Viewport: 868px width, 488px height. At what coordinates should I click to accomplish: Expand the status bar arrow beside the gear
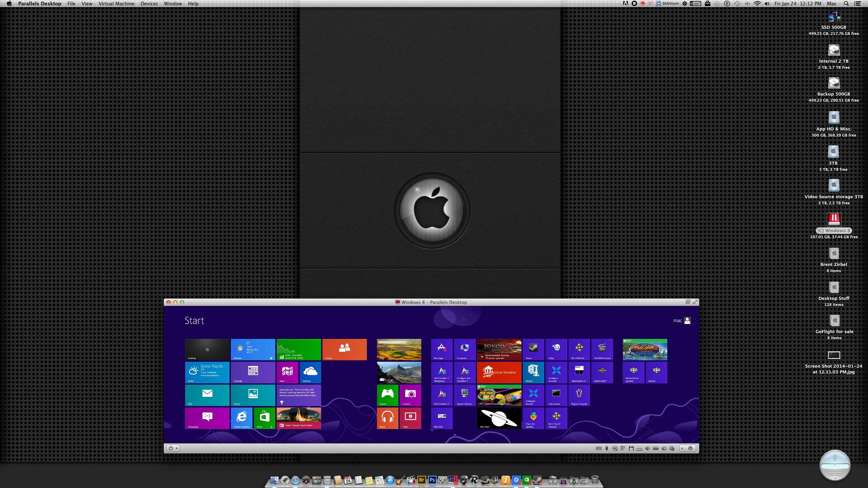pyautogui.click(x=682, y=448)
